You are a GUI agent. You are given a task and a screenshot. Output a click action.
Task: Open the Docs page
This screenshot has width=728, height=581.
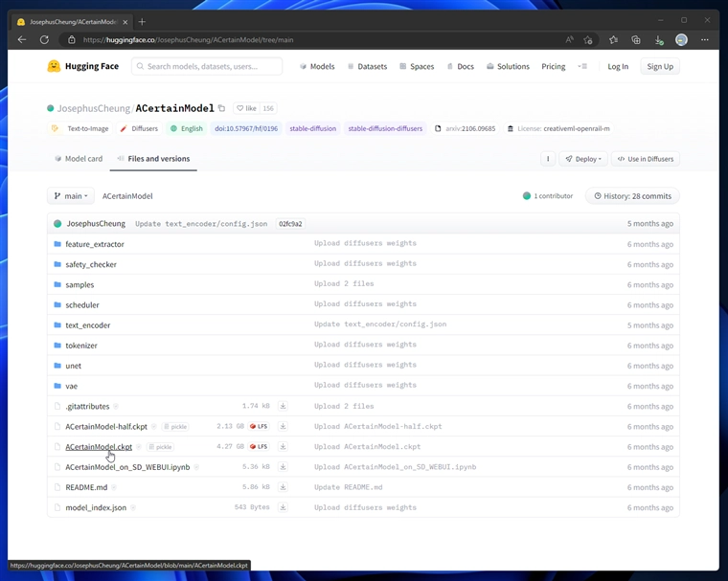pyautogui.click(x=461, y=66)
